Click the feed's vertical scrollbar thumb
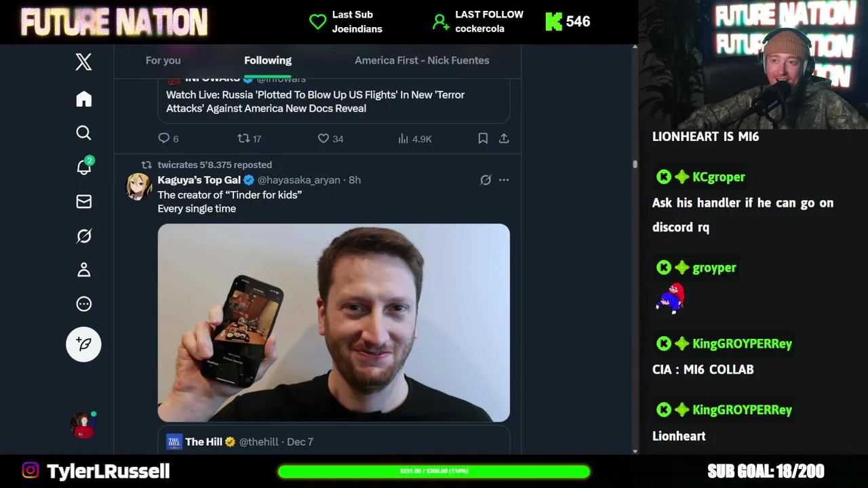 [x=635, y=164]
